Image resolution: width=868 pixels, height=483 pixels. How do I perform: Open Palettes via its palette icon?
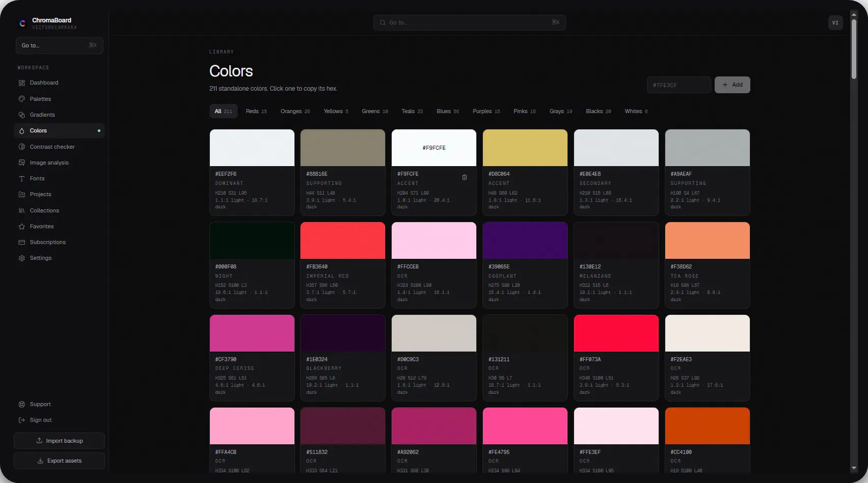(x=21, y=99)
